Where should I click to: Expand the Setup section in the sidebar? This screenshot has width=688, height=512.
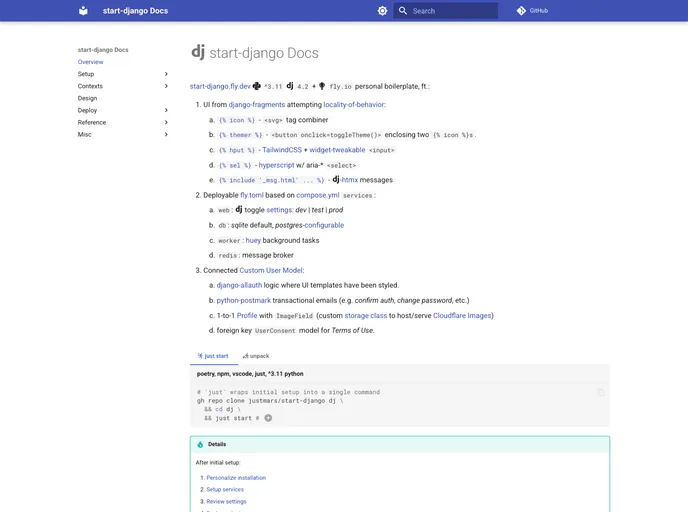(x=166, y=74)
